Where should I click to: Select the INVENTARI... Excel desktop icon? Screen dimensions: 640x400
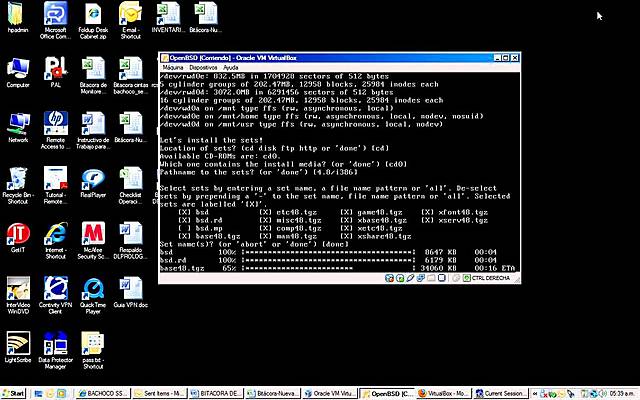pyautogui.click(x=168, y=18)
